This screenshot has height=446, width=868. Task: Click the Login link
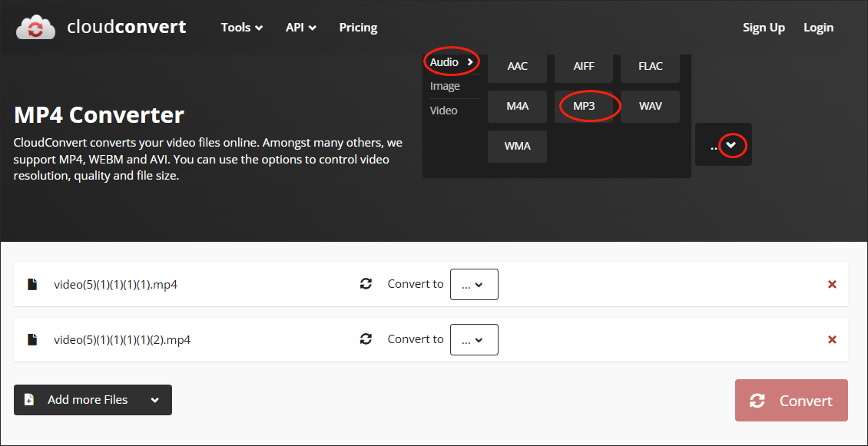point(818,28)
